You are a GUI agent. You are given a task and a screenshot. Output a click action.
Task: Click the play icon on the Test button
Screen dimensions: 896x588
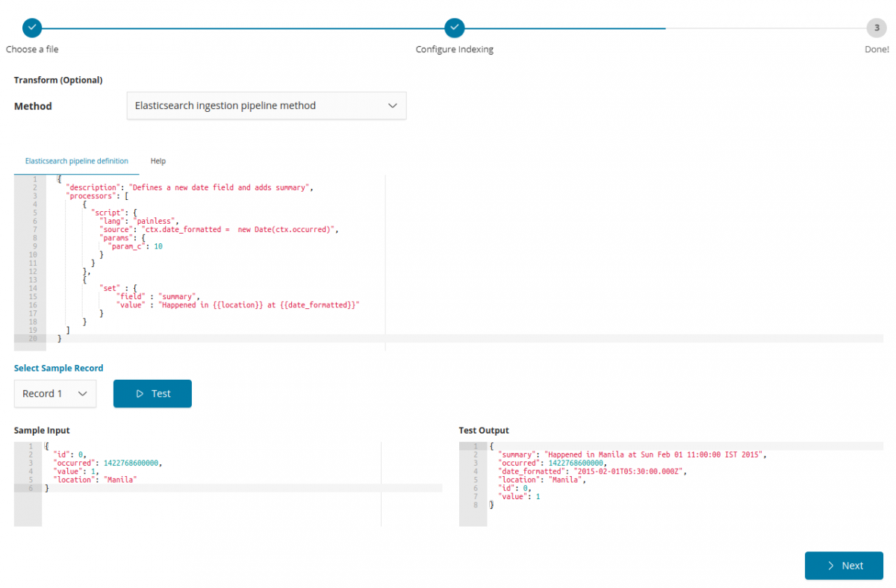[140, 394]
